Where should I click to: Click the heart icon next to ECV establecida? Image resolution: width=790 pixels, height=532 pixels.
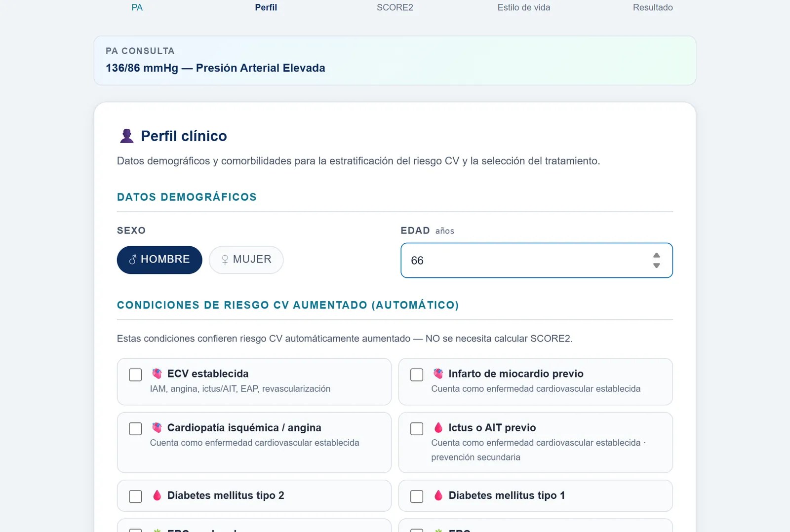[157, 374]
